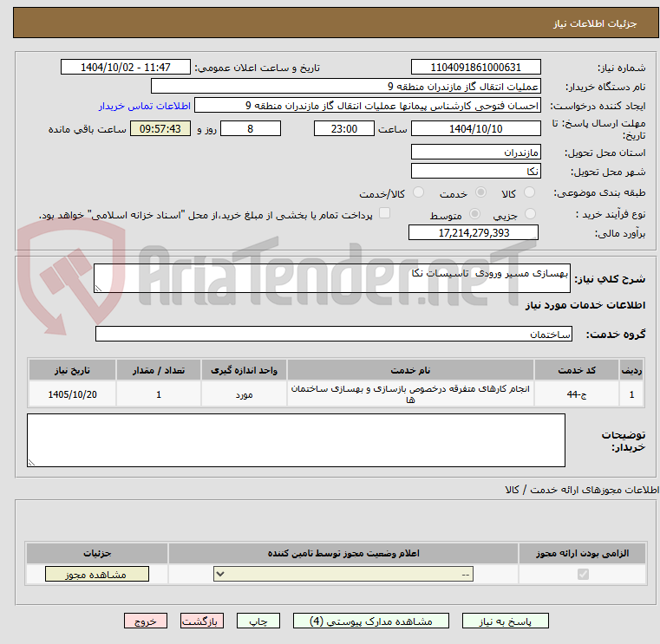Open the اطلاعات تماس خریدار link
The image size is (660, 644).
click(x=145, y=106)
